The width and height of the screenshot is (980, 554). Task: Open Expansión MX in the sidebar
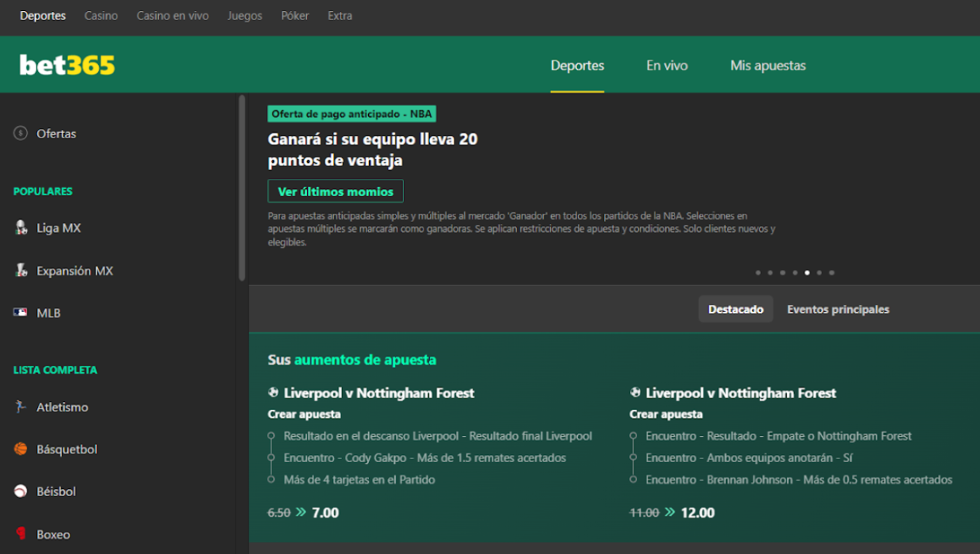(x=74, y=271)
